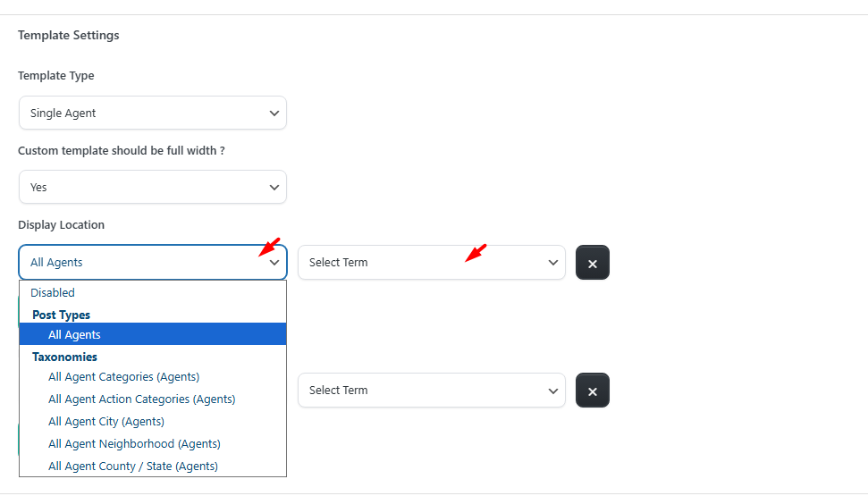This screenshot has width=868, height=496.
Task: Click the Taxonomies group header
Action: pyautogui.click(x=64, y=357)
